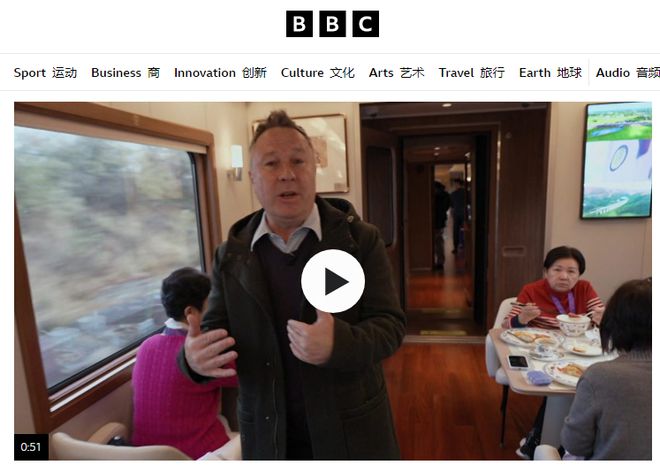Navigate to the Travel section

[471, 73]
